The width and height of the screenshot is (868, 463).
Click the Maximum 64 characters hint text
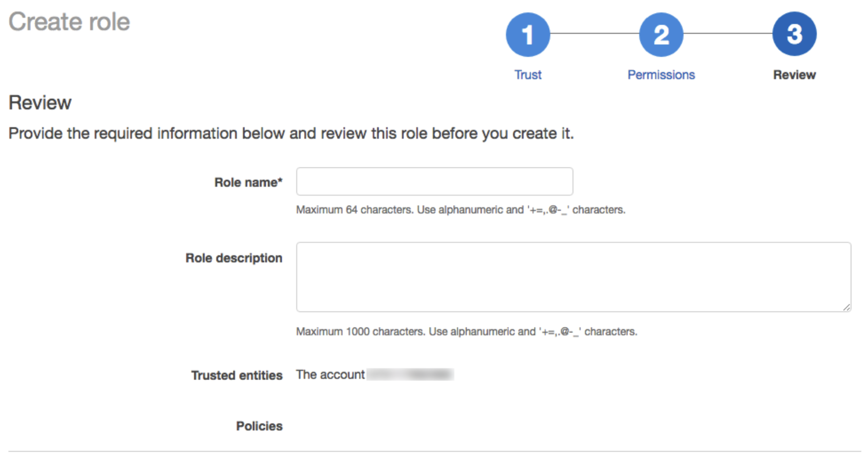click(460, 210)
